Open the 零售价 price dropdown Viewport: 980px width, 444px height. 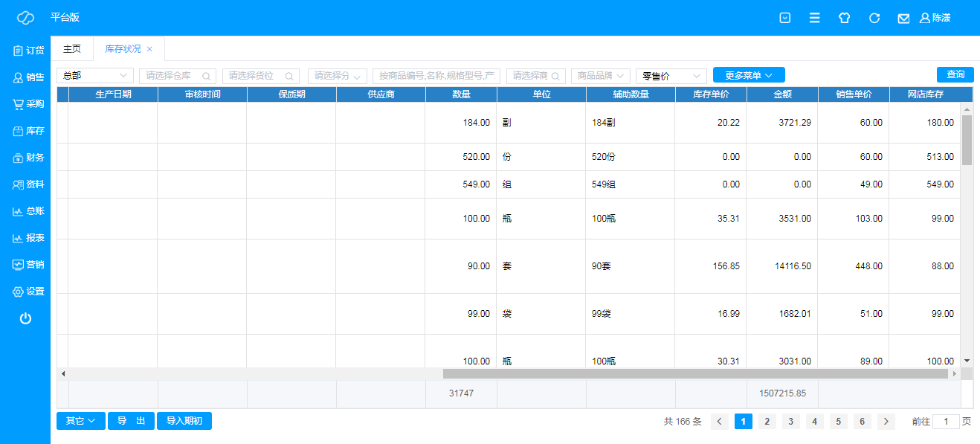coord(671,76)
